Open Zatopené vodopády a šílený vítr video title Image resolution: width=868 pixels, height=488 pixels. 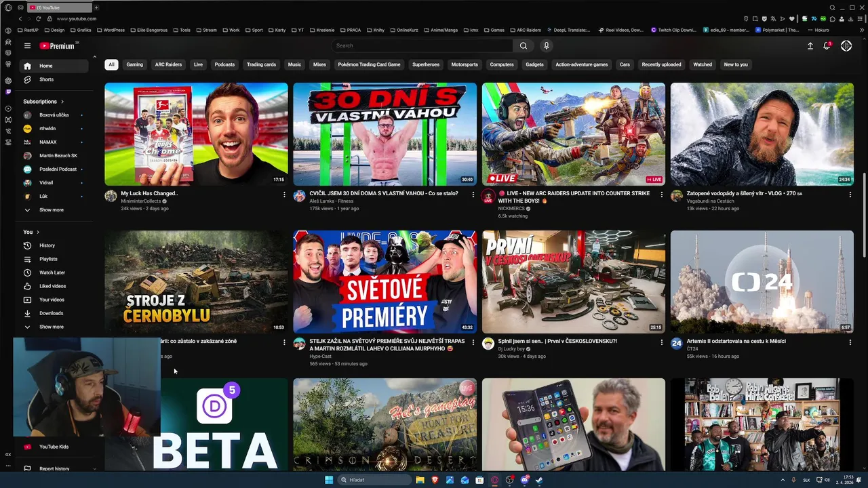(x=744, y=194)
